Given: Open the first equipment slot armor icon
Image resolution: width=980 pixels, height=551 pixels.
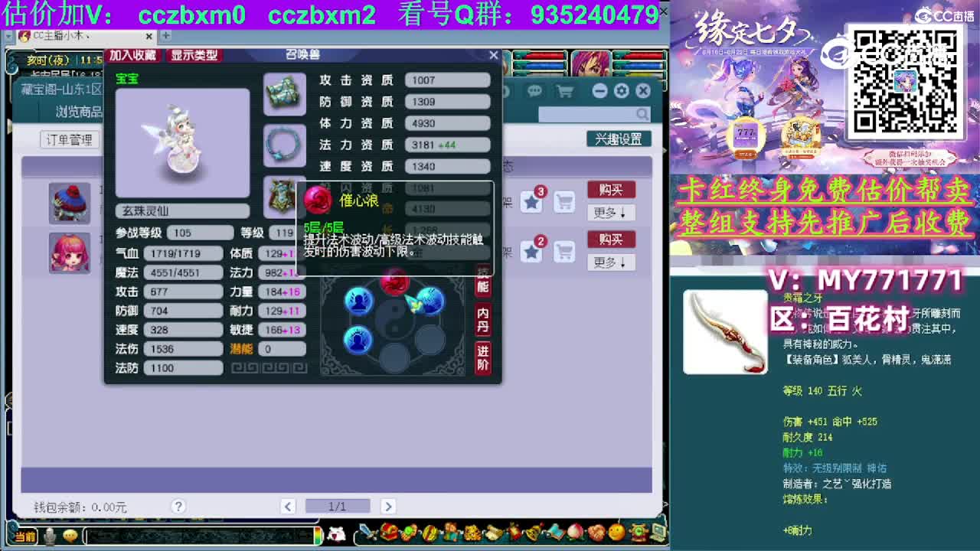Looking at the screenshot, I should coord(285,93).
